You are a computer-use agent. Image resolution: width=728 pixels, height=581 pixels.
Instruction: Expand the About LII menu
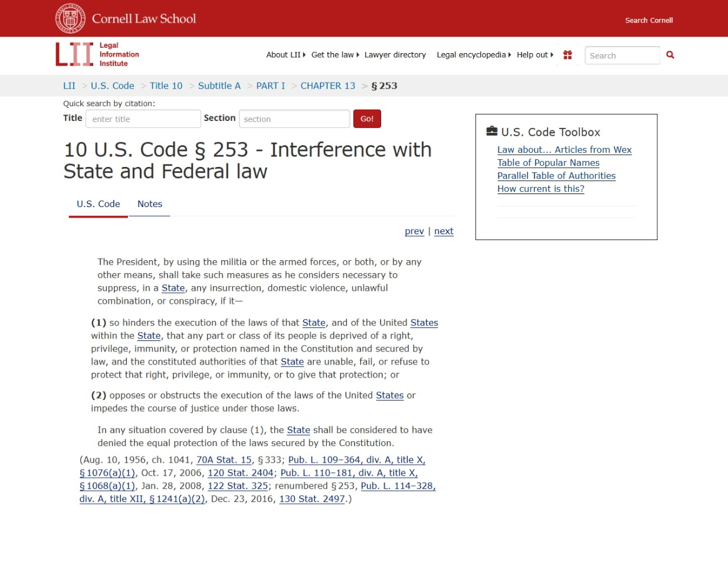[286, 55]
